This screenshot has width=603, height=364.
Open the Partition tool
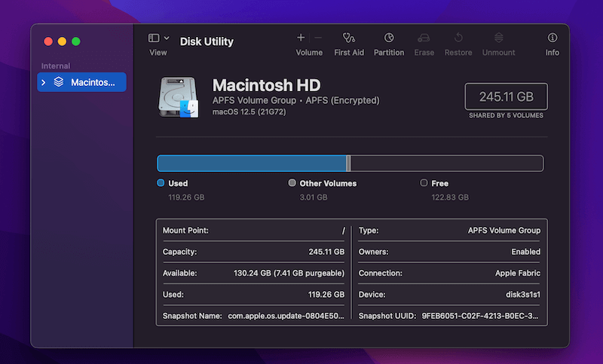389,38
